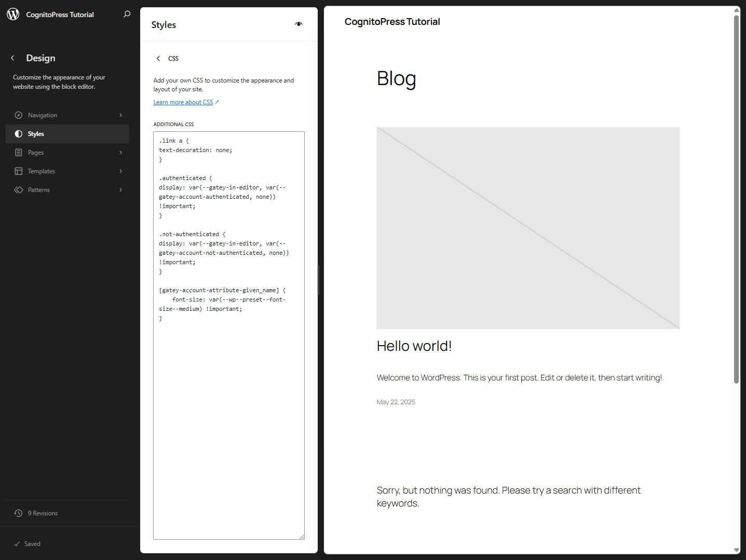Click the nothing was found message
Viewport: 746px width, 560px height.
point(508,497)
